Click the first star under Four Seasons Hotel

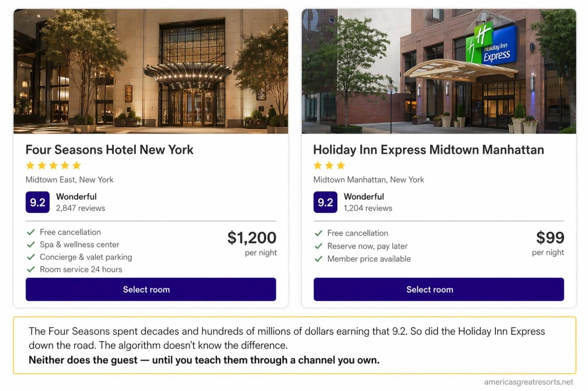[30, 165]
